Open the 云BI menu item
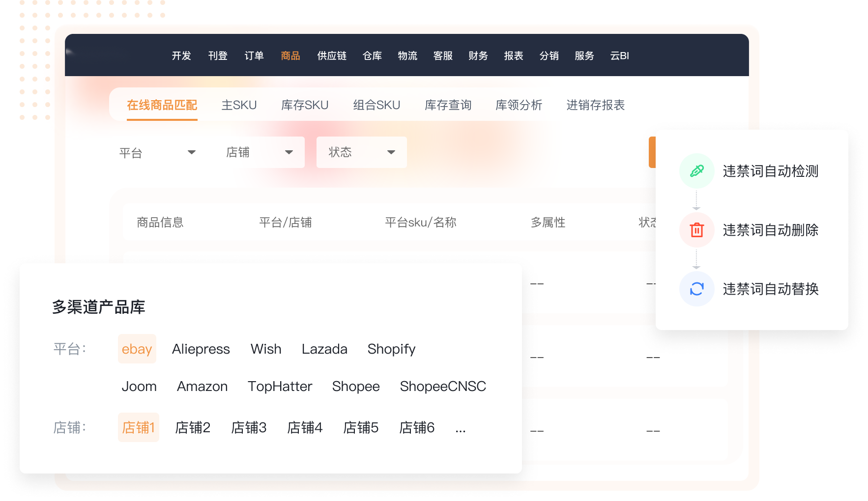Screen dimensions: 868x501 [x=619, y=56]
